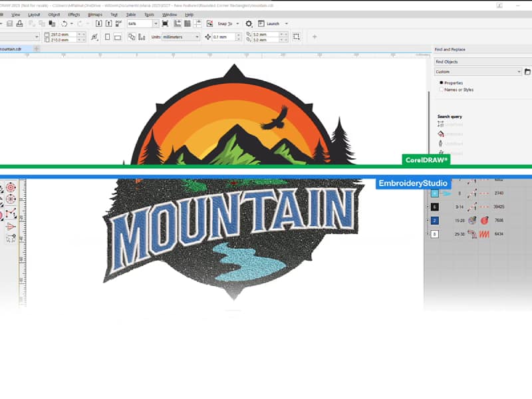Click the Undo arrow icon
The height and width of the screenshot is (399, 532).
pos(64,24)
